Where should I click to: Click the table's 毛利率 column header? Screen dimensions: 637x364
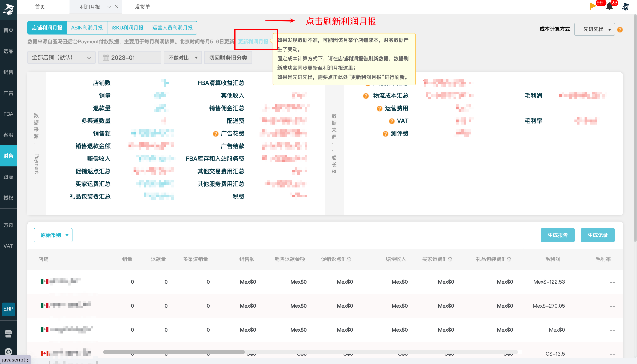pyautogui.click(x=603, y=259)
